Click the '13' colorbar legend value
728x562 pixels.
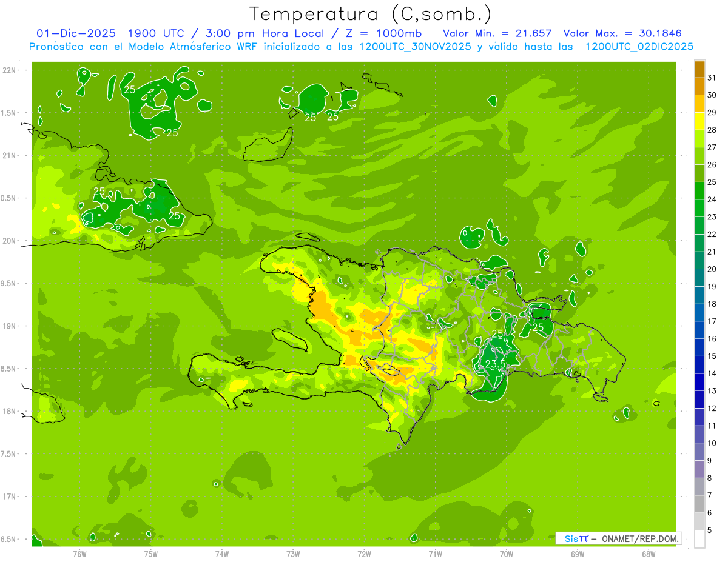(712, 390)
